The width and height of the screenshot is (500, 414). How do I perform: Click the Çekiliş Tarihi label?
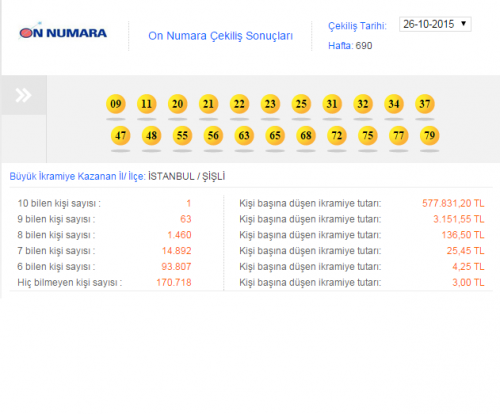point(357,26)
